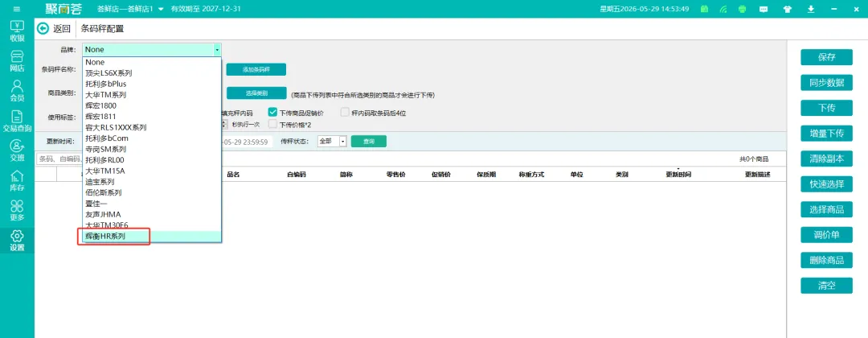
Task: Open the 库存 inventory section
Action: point(17,181)
